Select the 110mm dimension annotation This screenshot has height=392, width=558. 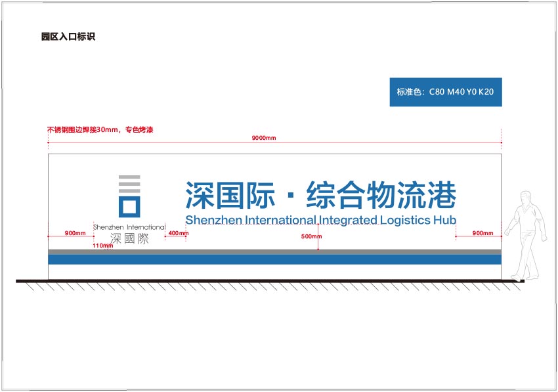(102, 244)
